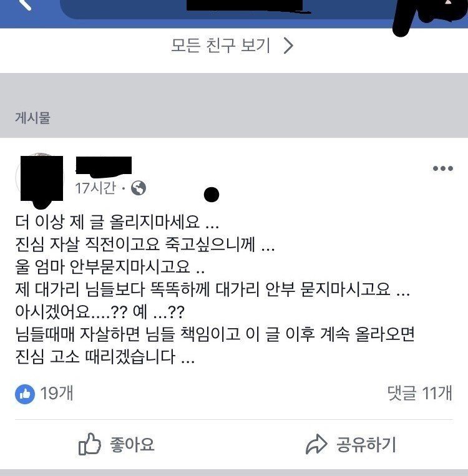The width and height of the screenshot is (468, 476).
Task: Tap the back arrow in the header
Action: (x=26, y=4)
